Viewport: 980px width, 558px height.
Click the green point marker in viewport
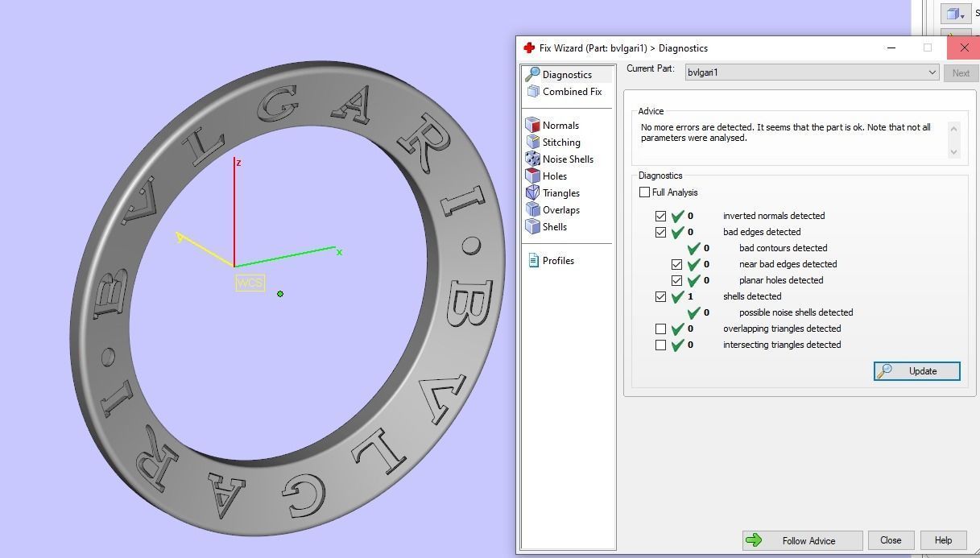(280, 294)
